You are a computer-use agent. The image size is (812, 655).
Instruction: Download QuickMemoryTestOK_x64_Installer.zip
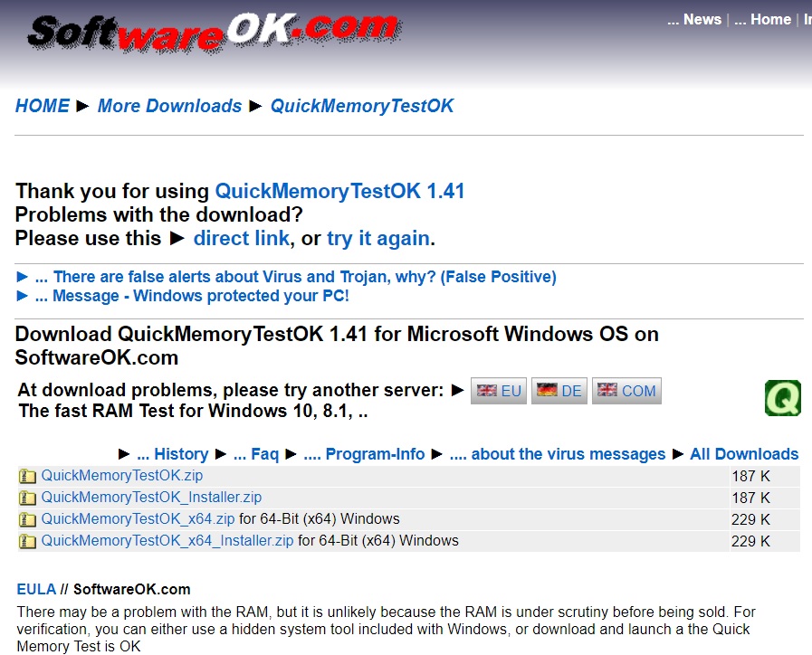(x=167, y=541)
